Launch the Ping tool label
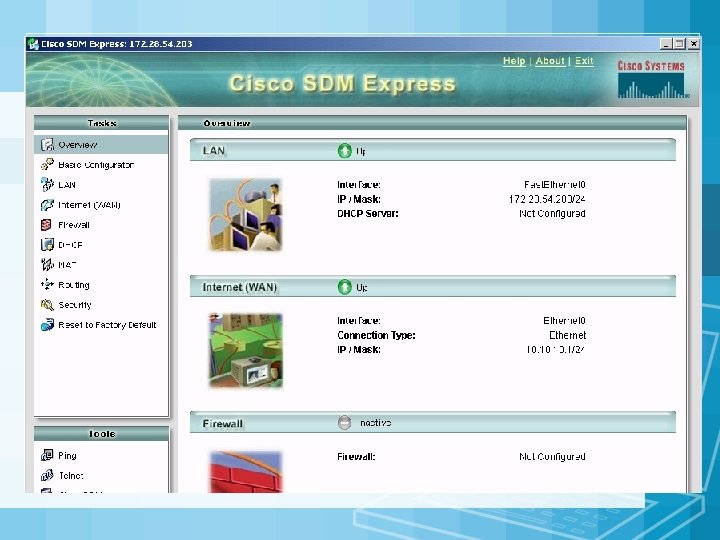 [x=67, y=456]
